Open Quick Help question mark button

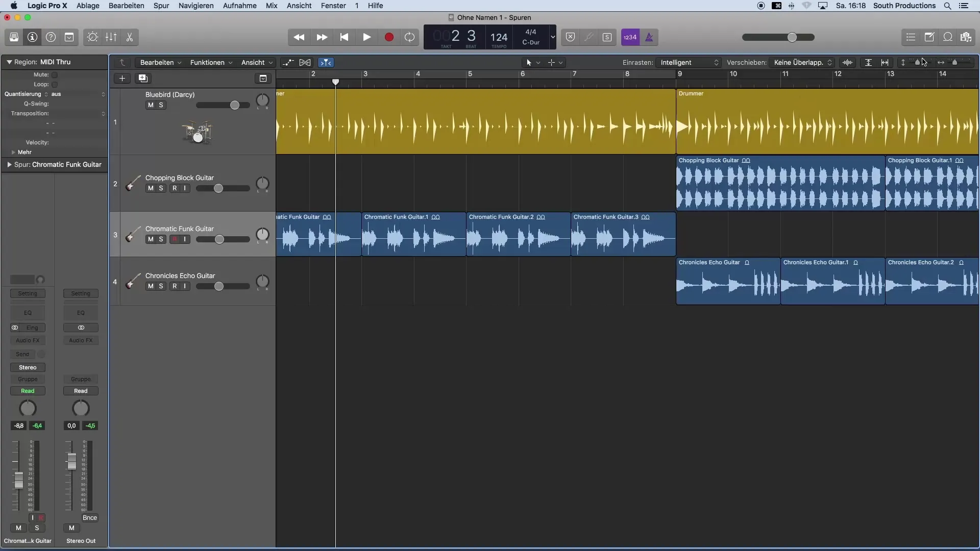tap(51, 37)
